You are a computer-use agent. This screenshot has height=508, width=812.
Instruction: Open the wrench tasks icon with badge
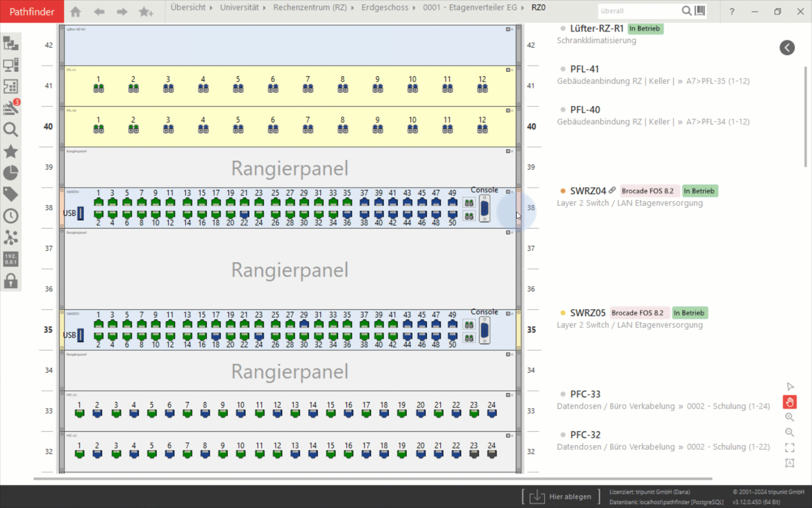click(x=10, y=108)
